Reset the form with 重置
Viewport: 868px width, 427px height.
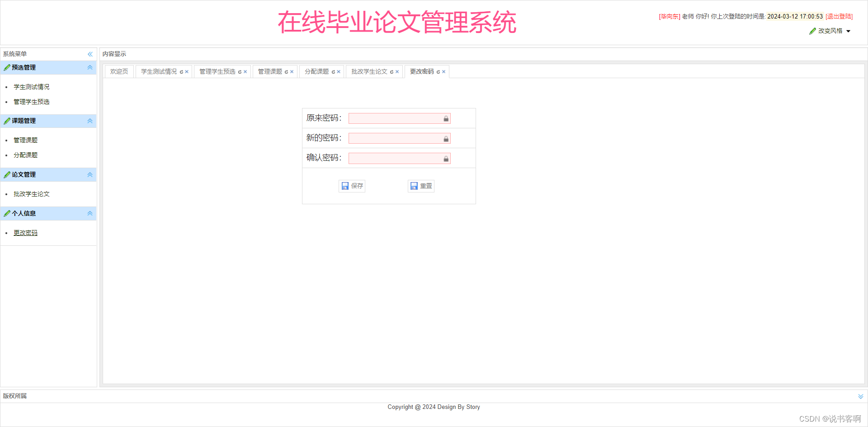421,186
